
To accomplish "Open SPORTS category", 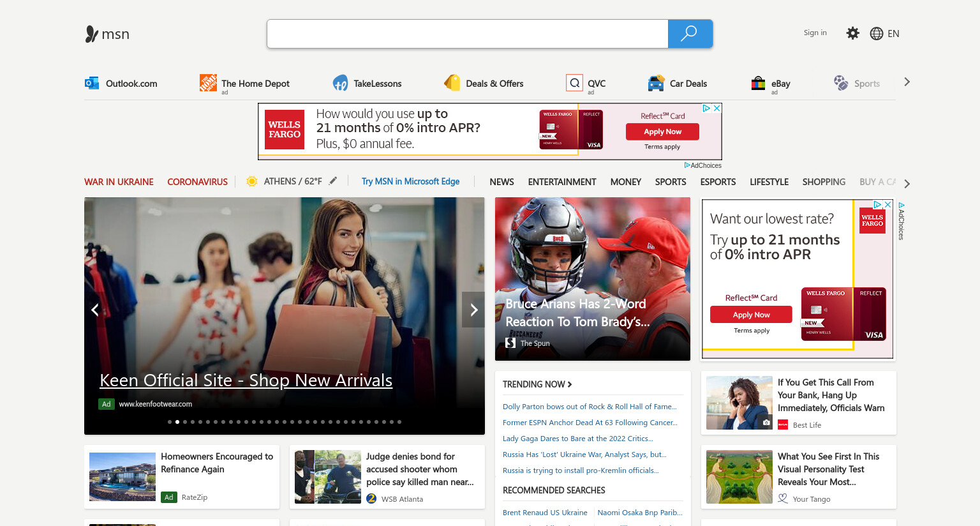I will (x=671, y=182).
